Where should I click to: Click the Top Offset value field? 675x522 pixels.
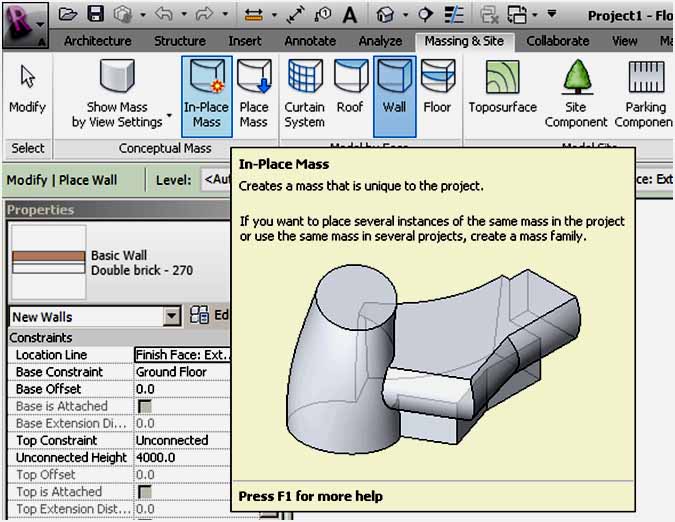coord(183,475)
